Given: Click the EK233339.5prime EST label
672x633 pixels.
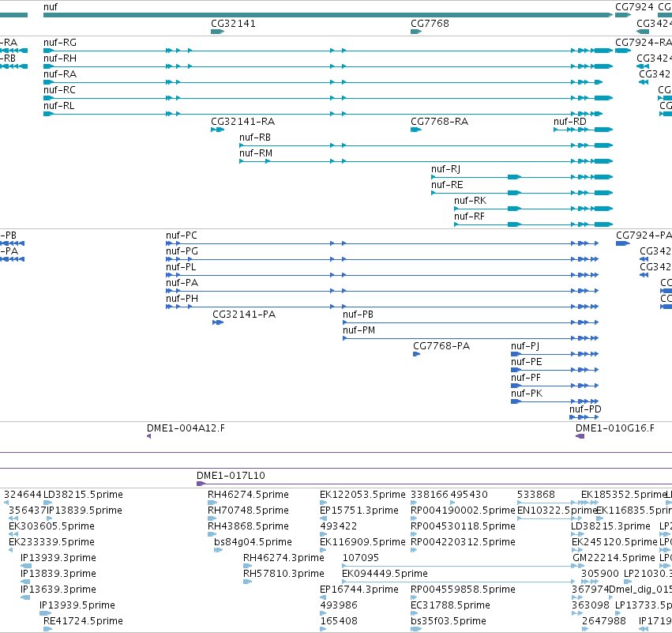Looking at the screenshot, I should (51, 542).
